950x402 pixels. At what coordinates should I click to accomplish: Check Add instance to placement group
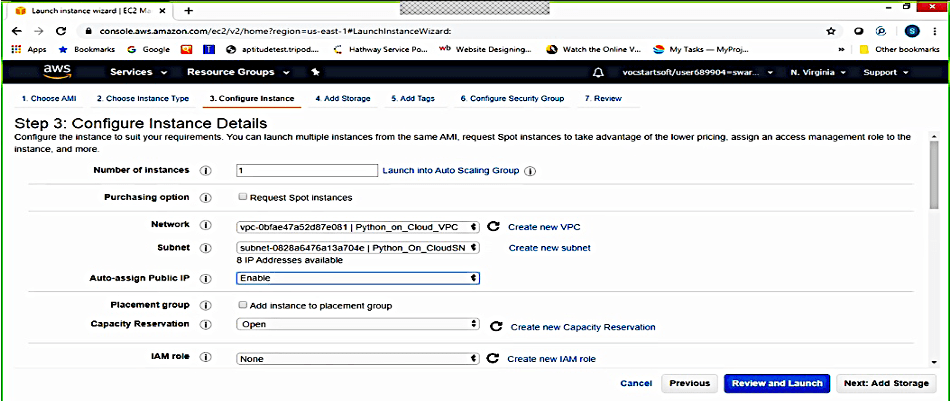coord(243,305)
